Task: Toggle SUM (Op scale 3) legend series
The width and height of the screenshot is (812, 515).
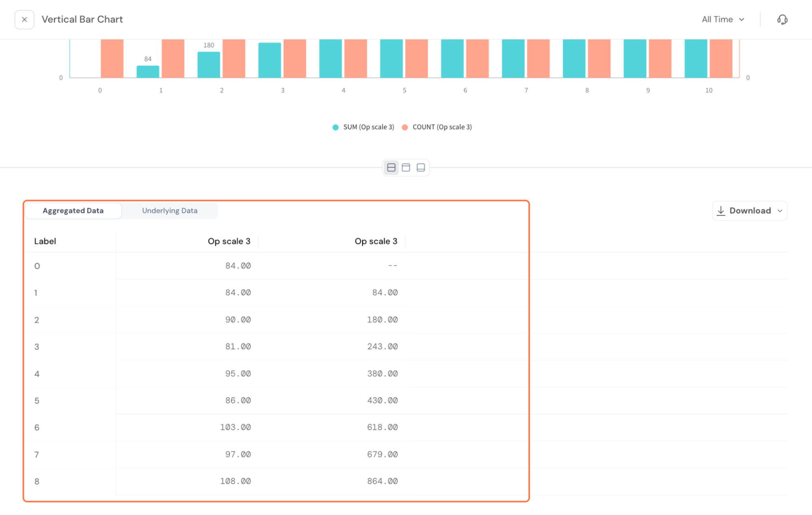Action: [x=368, y=127]
